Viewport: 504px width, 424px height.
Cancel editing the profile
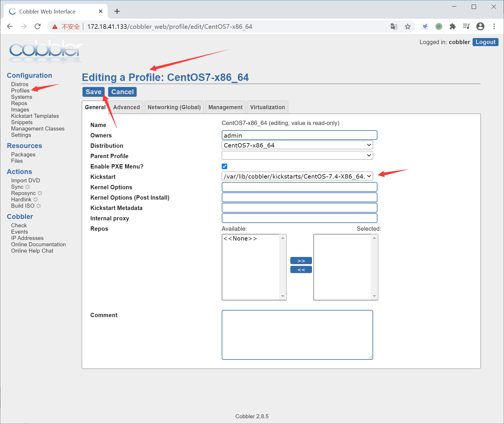pos(123,92)
